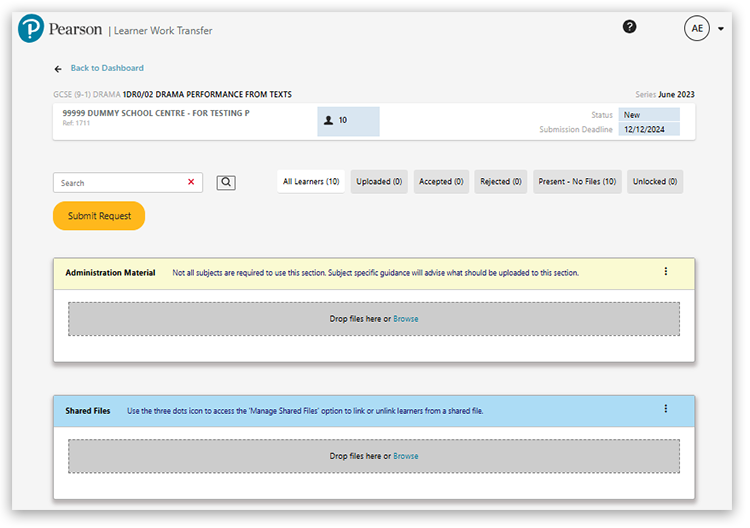The width and height of the screenshot is (750, 528).
Task: Go back via Back to Dashboard link
Action: tap(107, 68)
